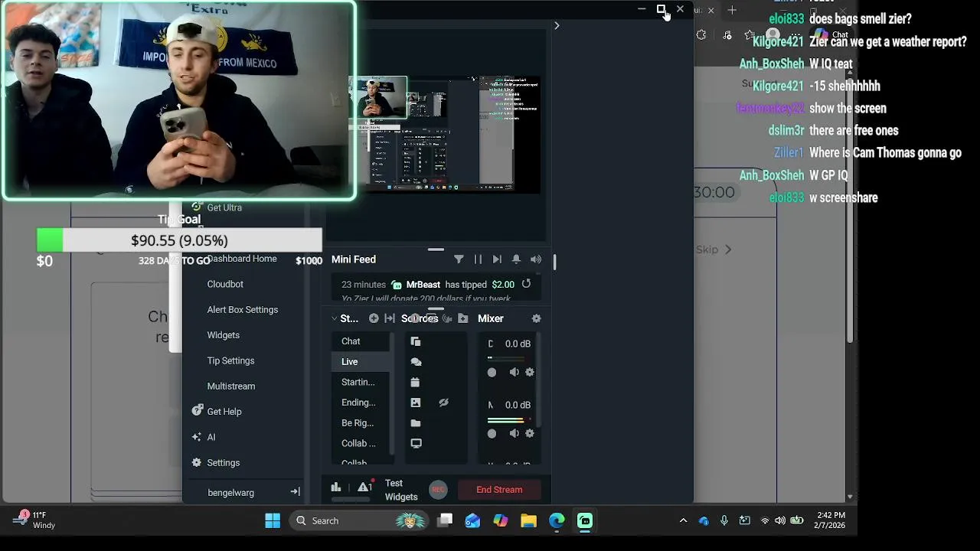Toggle second mixer channel round button
The width and height of the screenshot is (980, 551).
(x=492, y=433)
